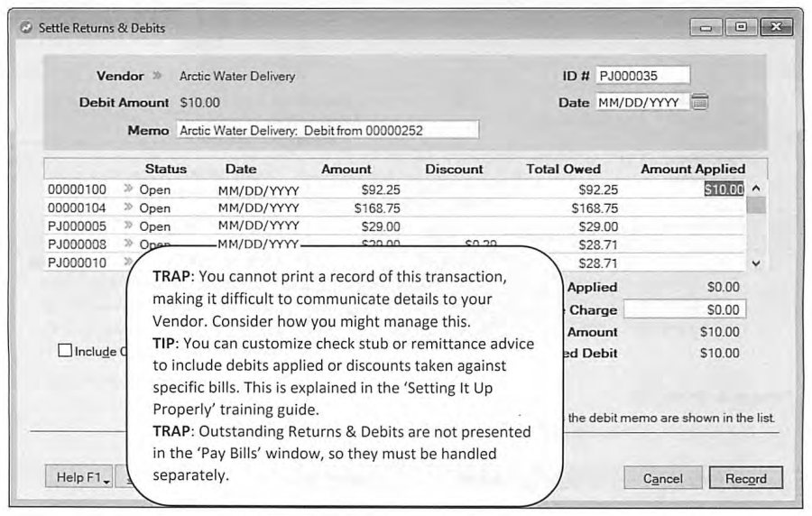Select bill row PJ000008
The width and height of the screenshot is (812, 516).
point(395,244)
